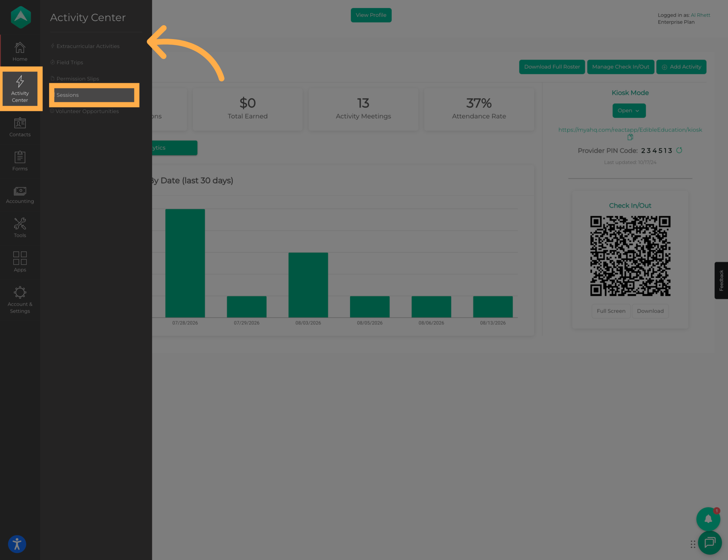Refresh the Provider PIN Code

pos(679,150)
